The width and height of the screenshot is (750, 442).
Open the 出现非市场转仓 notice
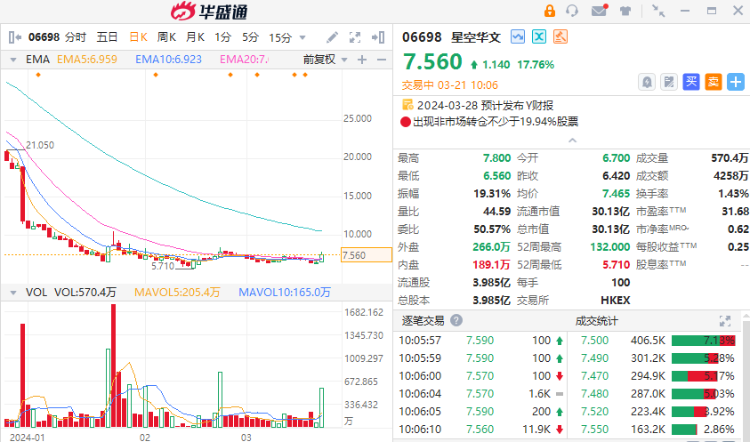pyautogui.click(x=496, y=122)
